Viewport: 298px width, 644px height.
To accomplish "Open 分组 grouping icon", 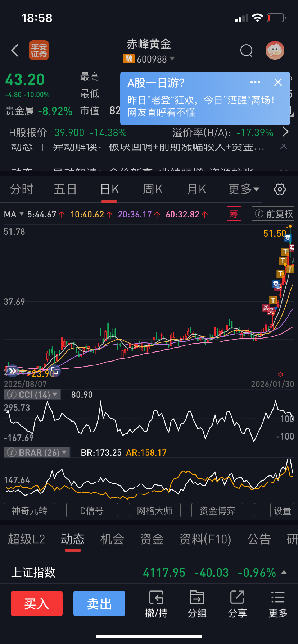I will pos(197,604).
